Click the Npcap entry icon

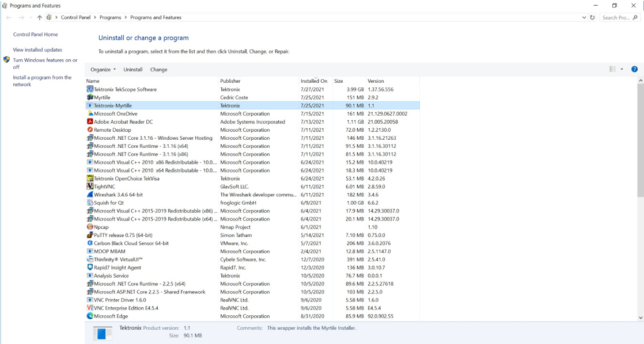[x=89, y=227]
